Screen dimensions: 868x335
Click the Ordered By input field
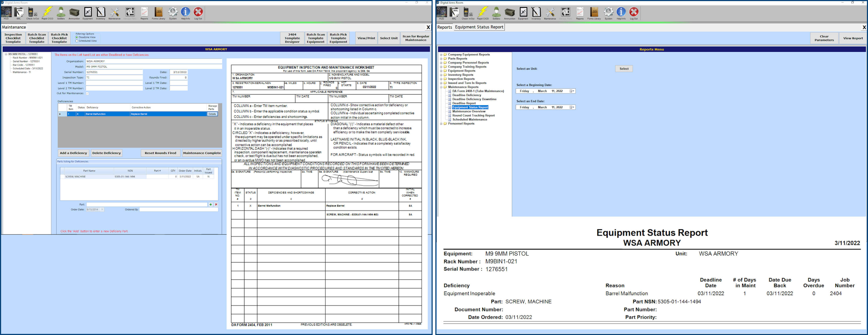click(x=178, y=210)
